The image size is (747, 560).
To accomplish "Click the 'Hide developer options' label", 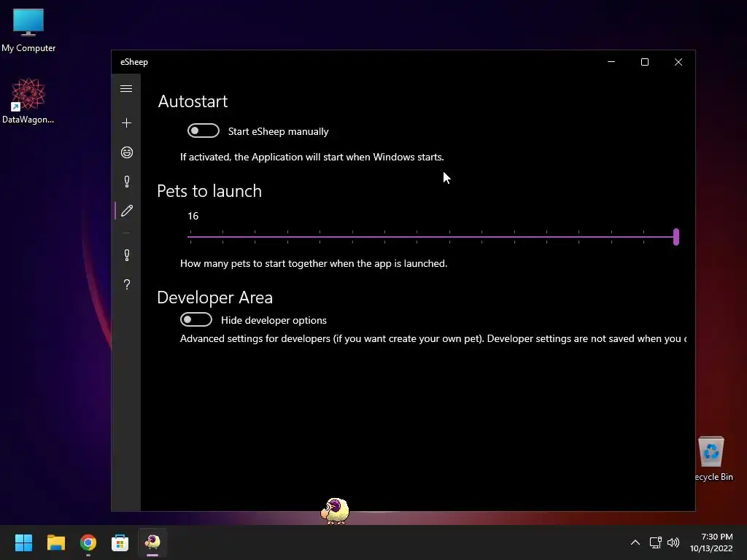I will click(274, 321).
